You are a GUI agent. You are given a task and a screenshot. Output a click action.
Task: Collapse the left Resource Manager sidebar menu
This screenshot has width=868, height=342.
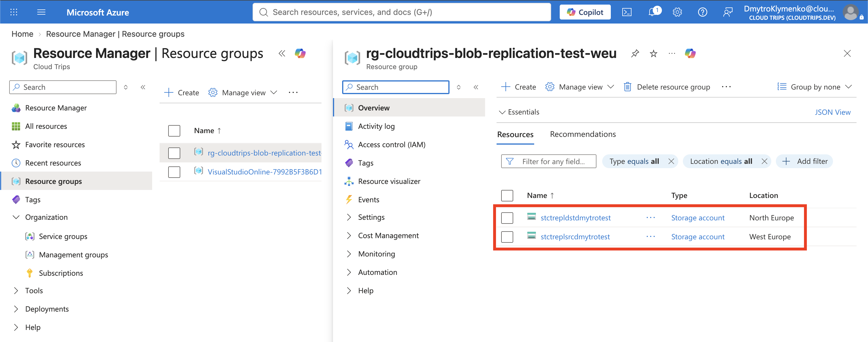pyautogui.click(x=143, y=87)
